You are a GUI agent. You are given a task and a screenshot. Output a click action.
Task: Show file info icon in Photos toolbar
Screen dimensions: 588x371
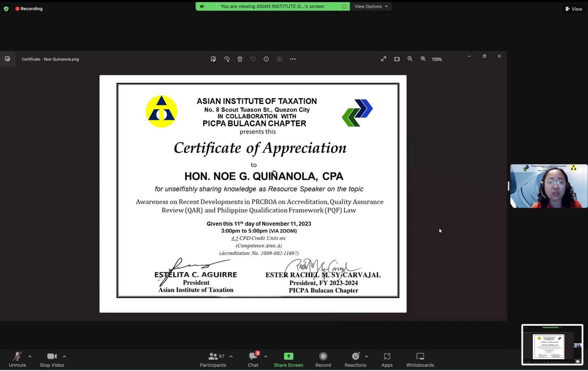[x=266, y=59]
